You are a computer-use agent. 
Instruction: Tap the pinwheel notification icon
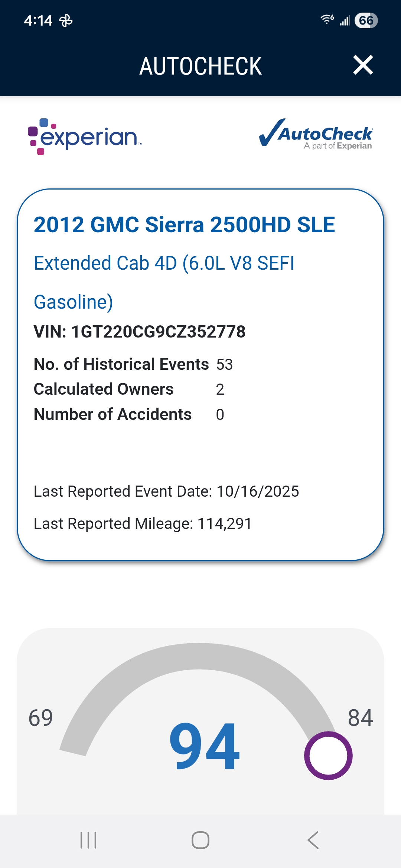coord(66,21)
